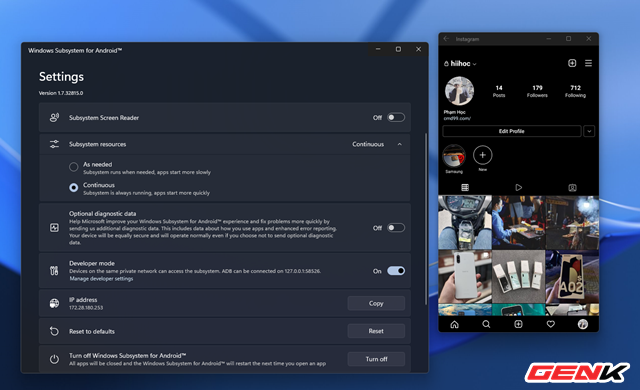
Task: Toggle the Subsystem Screen Reader switch
Action: click(396, 117)
